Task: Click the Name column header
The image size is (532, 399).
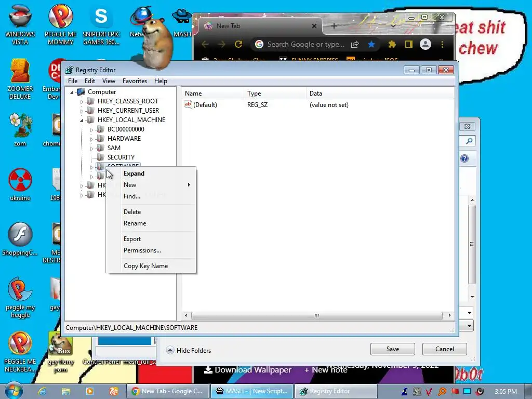Action: click(212, 94)
